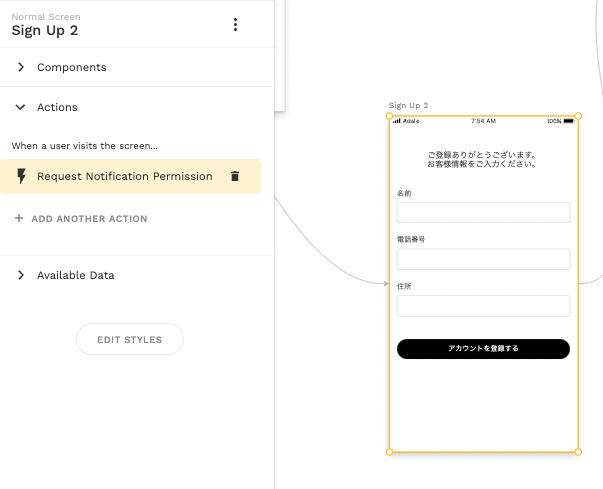
Task: Click the plus icon to add another action
Action: point(19,218)
